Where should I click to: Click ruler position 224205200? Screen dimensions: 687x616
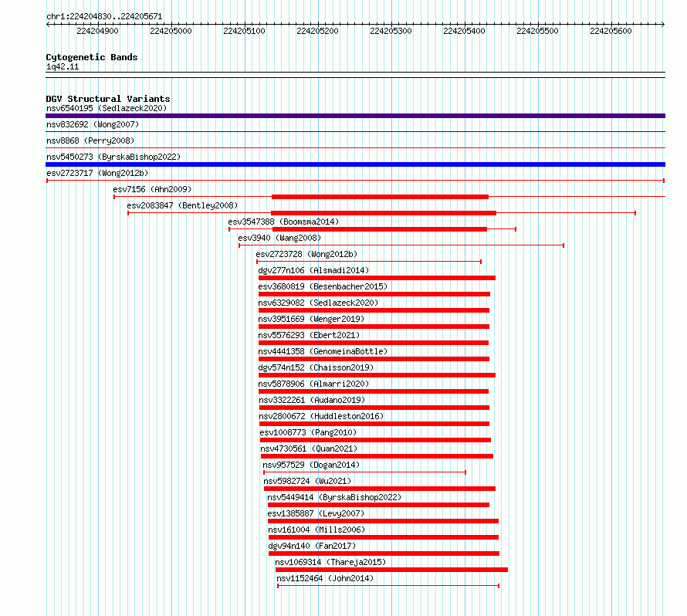pos(318,31)
